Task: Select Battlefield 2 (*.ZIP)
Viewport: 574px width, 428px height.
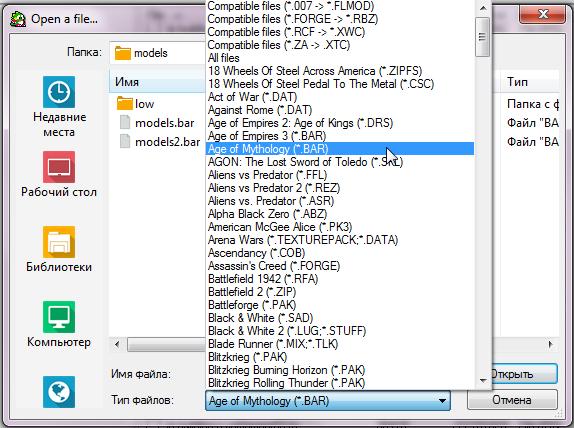Action: pos(340,292)
